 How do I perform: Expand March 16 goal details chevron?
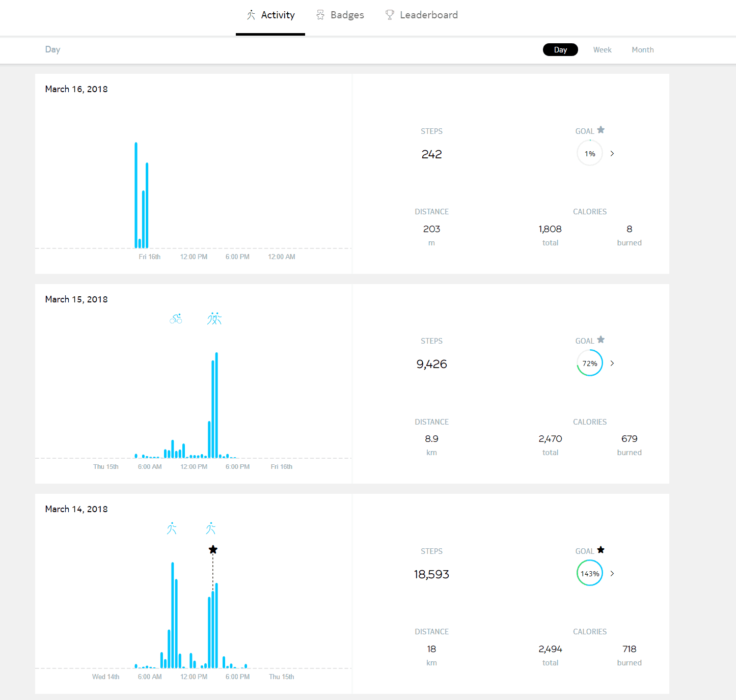click(612, 154)
